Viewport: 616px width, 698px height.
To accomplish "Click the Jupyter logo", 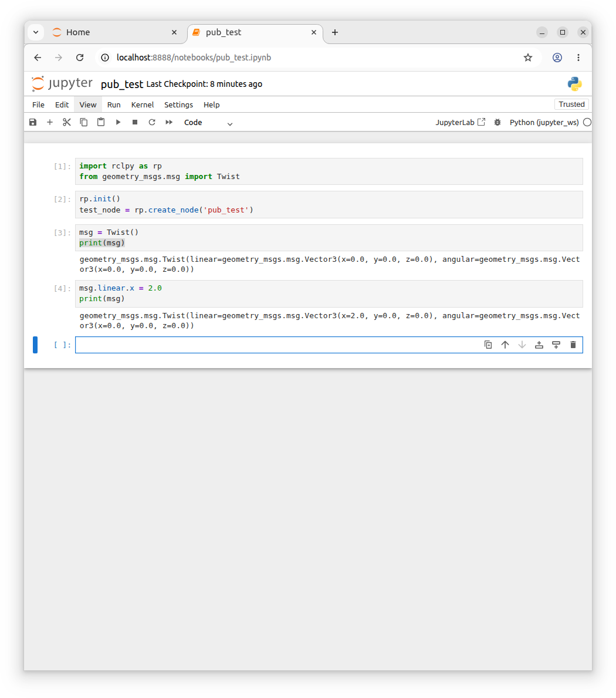I will (62, 84).
